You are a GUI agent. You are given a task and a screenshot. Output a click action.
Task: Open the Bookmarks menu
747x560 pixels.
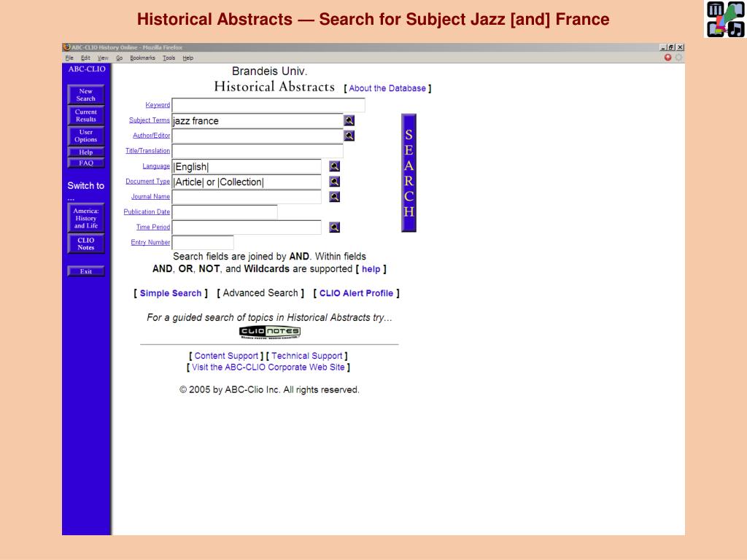click(142, 58)
